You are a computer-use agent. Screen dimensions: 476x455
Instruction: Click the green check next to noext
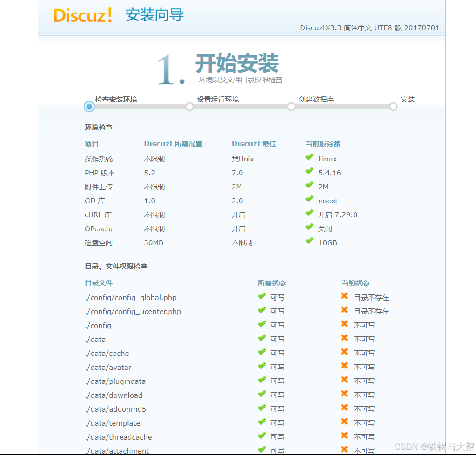tap(309, 199)
